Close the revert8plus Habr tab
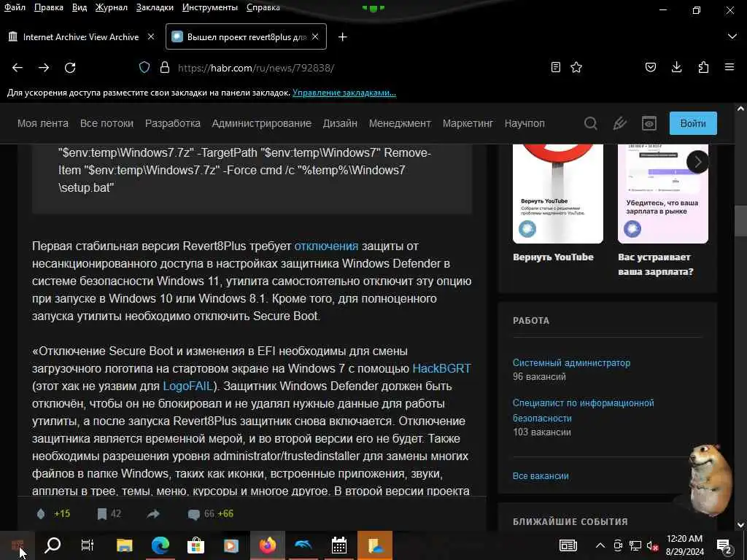The image size is (747, 560). pyautogui.click(x=315, y=36)
